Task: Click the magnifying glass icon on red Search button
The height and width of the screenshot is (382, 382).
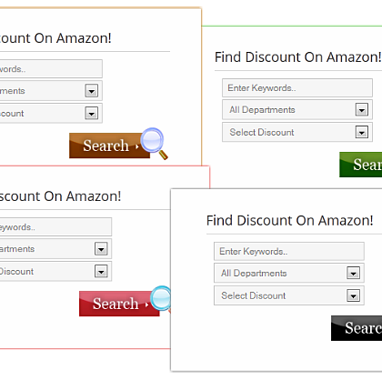Action: click(x=161, y=299)
